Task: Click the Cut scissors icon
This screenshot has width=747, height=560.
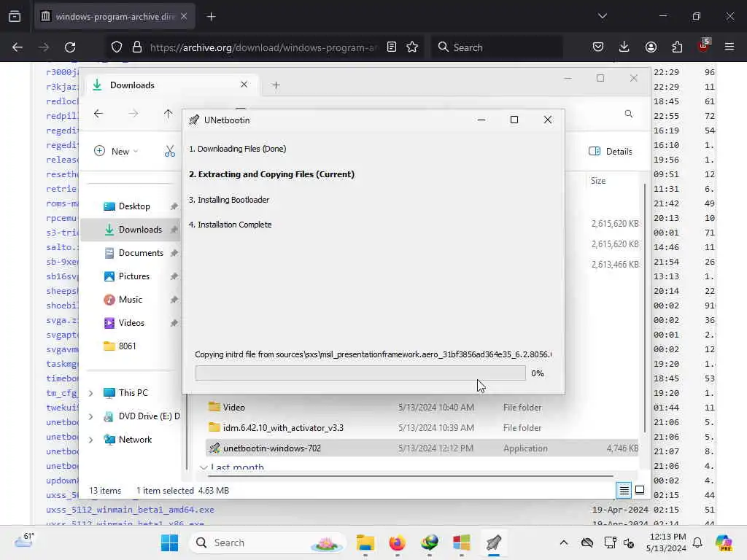Action: click(x=169, y=152)
